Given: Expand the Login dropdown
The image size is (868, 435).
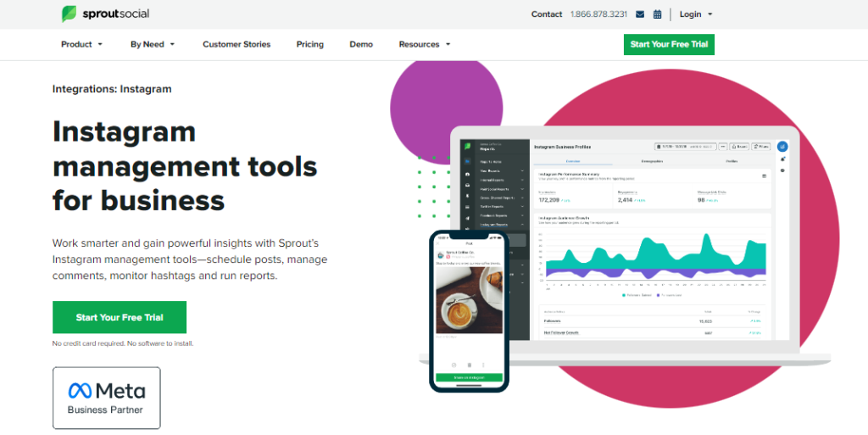Looking at the screenshot, I should point(696,14).
